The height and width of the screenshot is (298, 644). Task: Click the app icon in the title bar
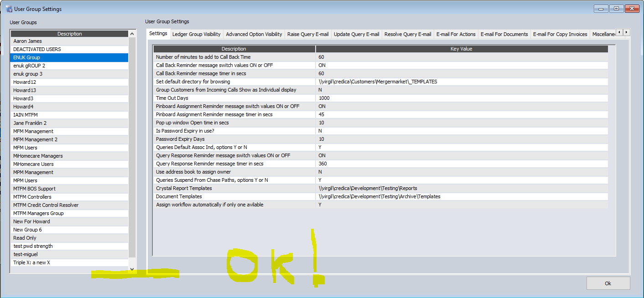point(9,9)
